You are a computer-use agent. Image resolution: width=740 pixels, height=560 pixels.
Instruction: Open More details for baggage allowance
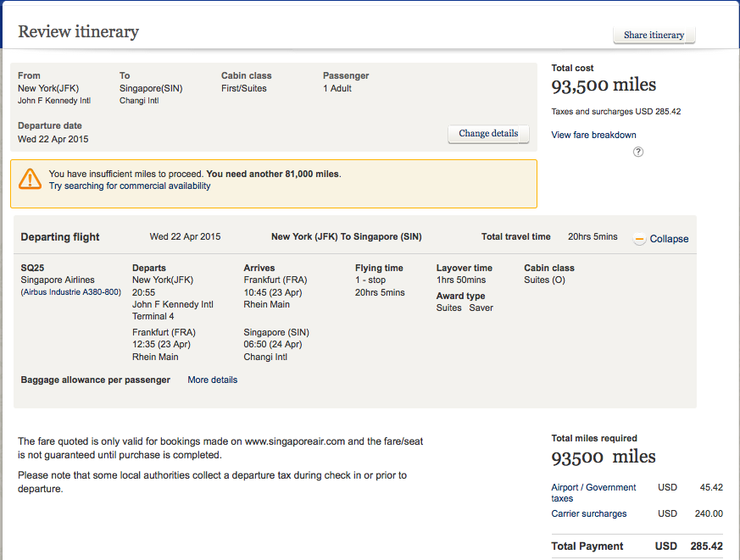[213, 380]
